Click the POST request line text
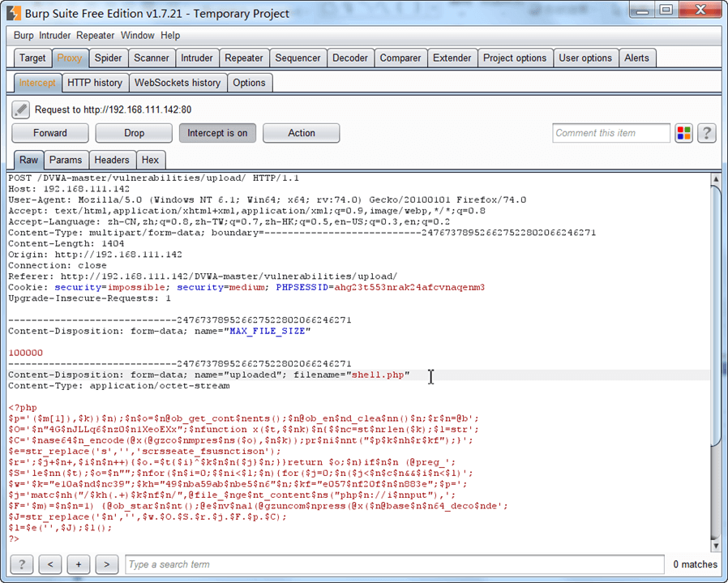 154,178
